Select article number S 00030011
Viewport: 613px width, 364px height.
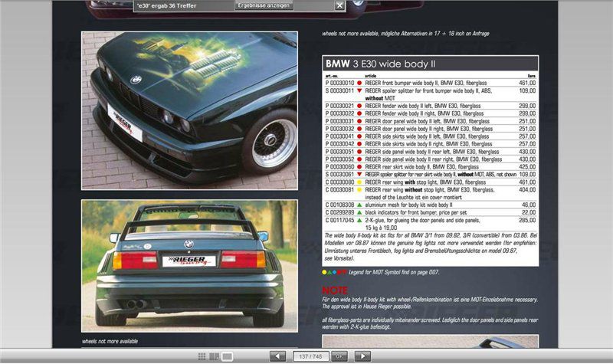point(339,90)
